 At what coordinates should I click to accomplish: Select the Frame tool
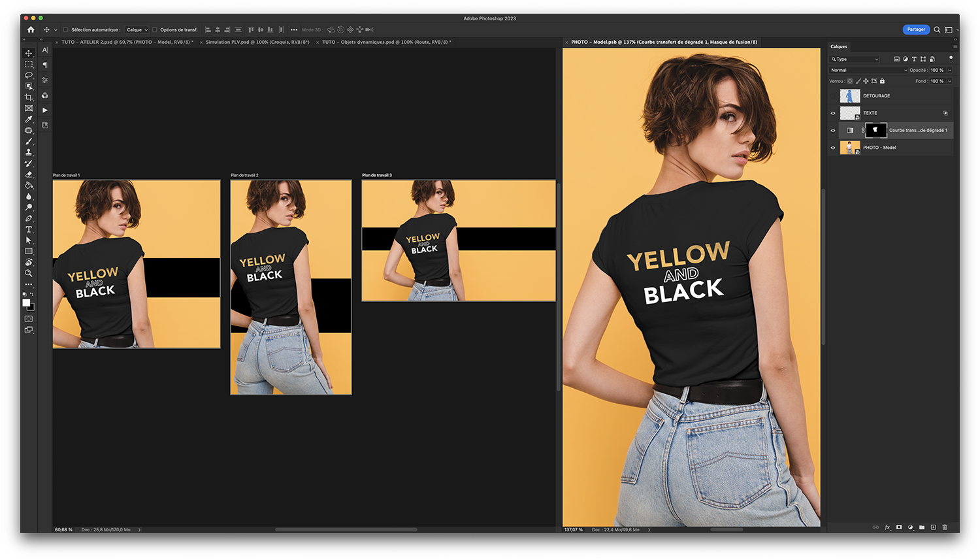[x=29, y=108]
